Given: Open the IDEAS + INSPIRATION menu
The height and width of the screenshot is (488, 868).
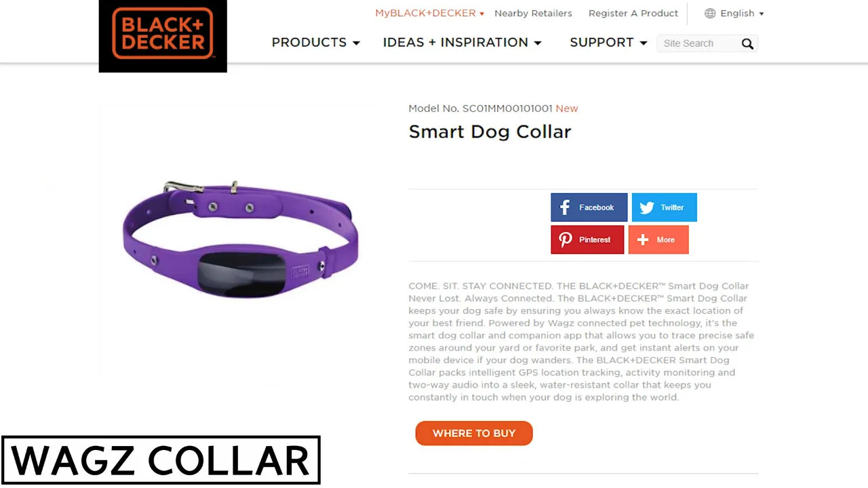Looking at the screenshot, I should [x=462, y=42].
